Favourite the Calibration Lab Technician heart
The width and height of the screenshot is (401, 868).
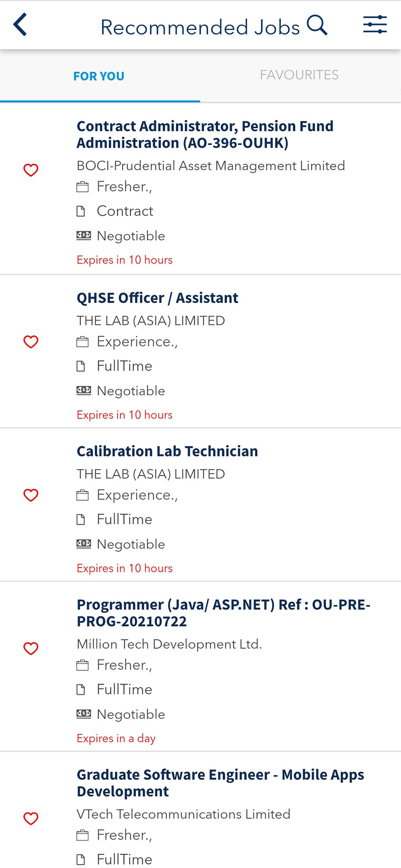pyautogui.click(x=31, y=495)
